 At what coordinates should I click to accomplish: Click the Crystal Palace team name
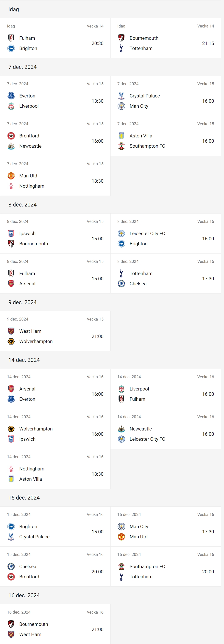[x=145, y=96]
